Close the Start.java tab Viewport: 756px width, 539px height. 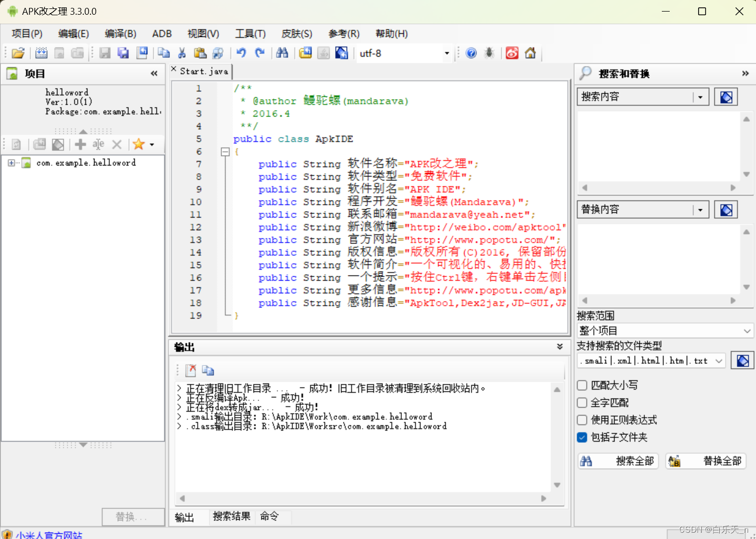174,69
